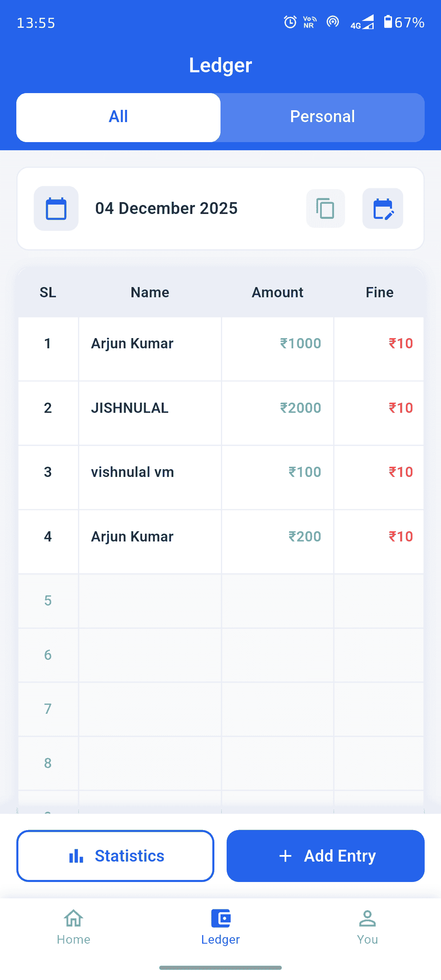Tap the vishnulal vm entry

[x=132, y=472]
